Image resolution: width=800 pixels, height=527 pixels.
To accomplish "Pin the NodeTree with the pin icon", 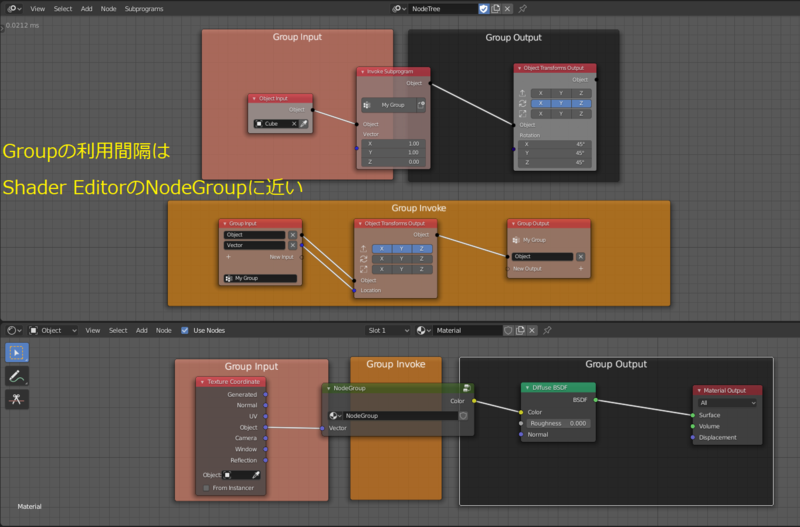I will coord(522,9).
